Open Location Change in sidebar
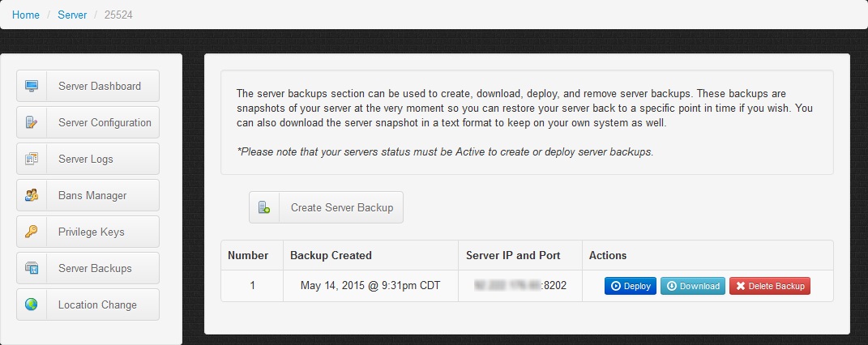Viewport: 868px width, 345px height. click(x=97, y=305)
